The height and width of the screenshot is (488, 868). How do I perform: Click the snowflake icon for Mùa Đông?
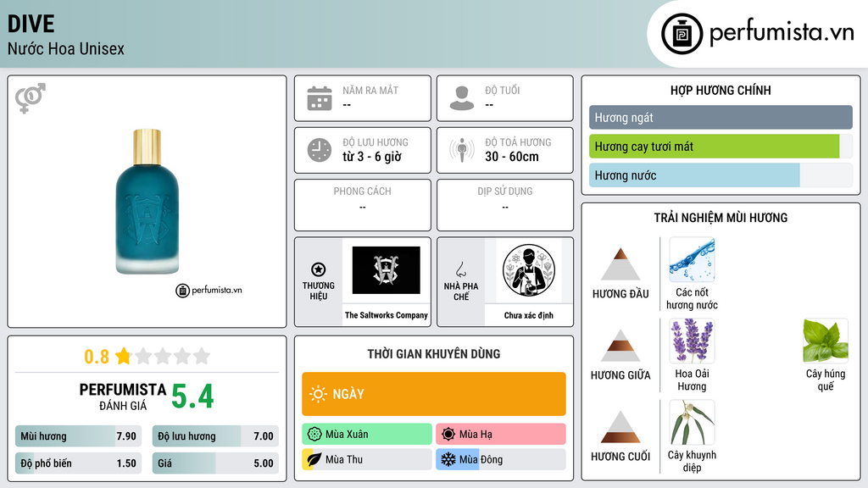click(448, 459)
